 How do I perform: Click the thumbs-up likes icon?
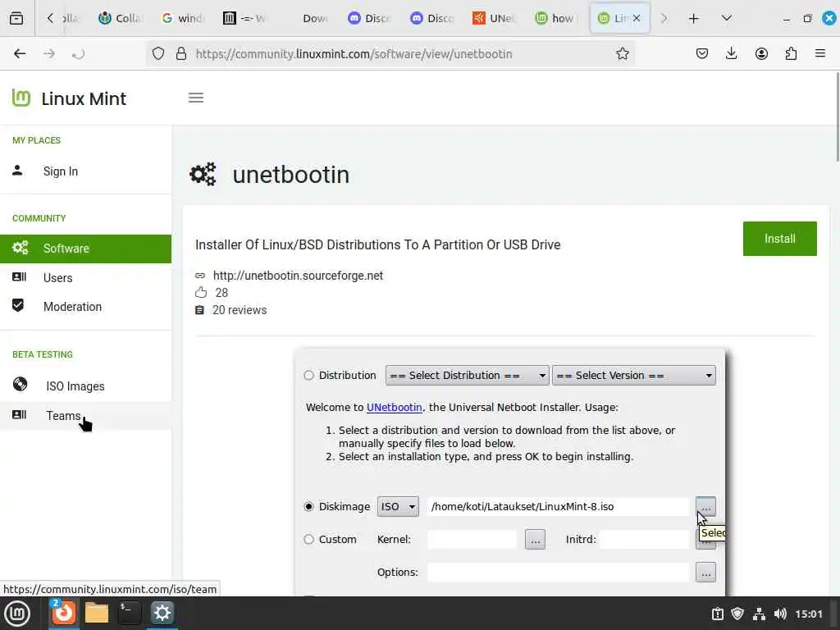[x=201, y=293]
